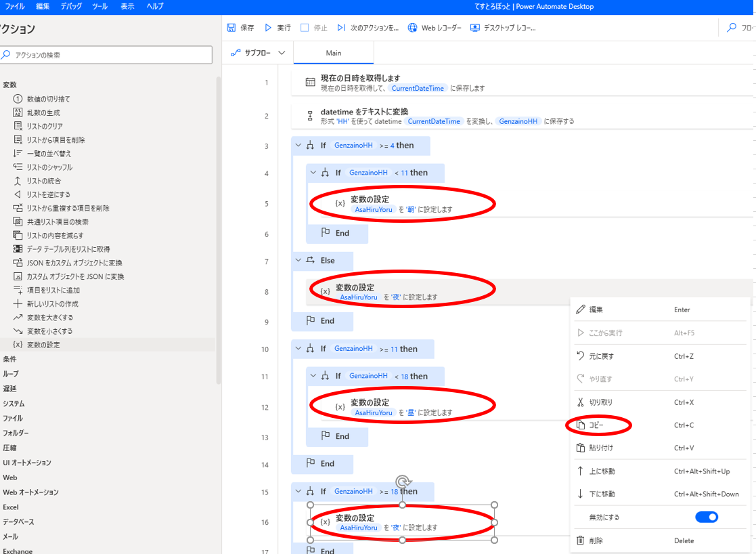The width and height of the screenshot is (756, 554).
Task: Click 次のアクションを実行 step icon
Action: click(x=341, y=28)
